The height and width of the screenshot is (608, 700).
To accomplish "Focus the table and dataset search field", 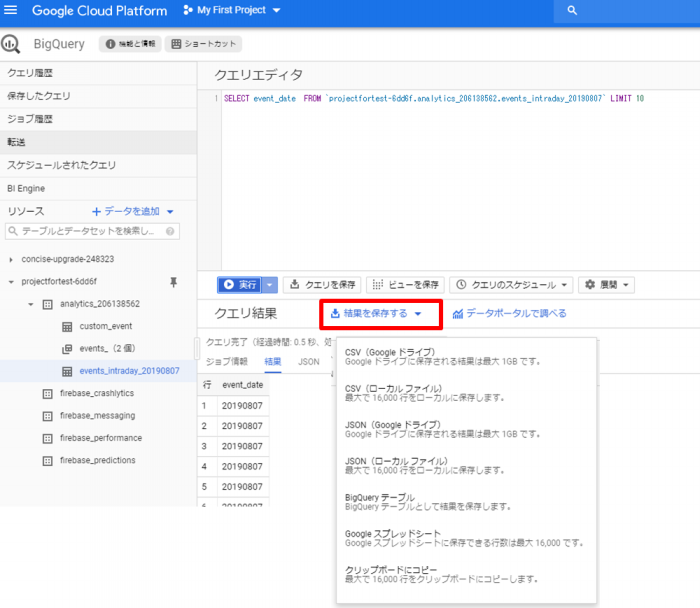I will pos(92,231).
